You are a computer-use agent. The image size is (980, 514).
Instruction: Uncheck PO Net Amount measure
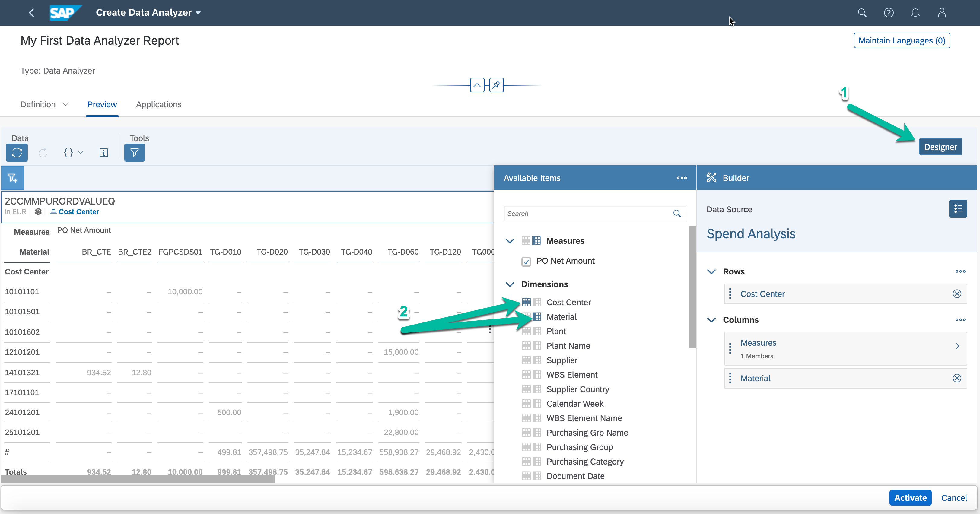click(526, 262)
